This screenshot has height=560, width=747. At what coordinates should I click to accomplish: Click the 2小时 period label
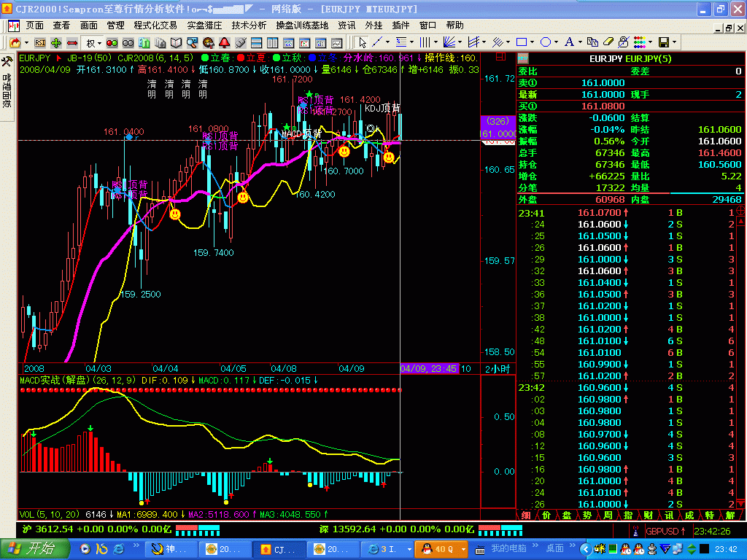point(498,369)
